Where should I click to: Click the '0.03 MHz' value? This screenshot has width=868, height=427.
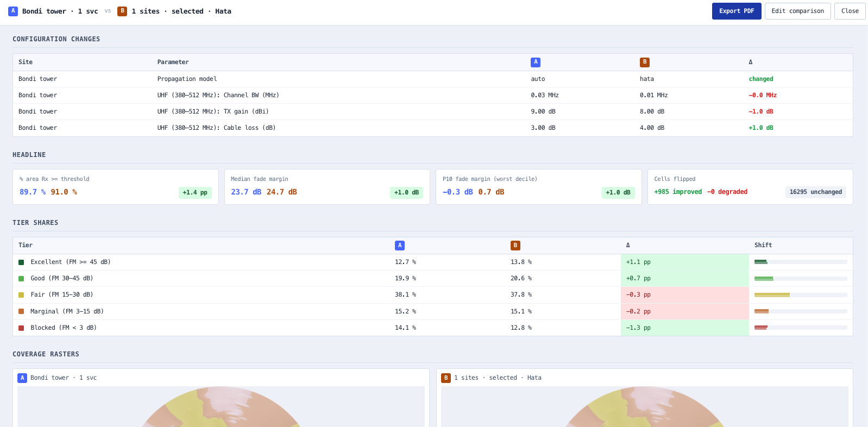545,95
